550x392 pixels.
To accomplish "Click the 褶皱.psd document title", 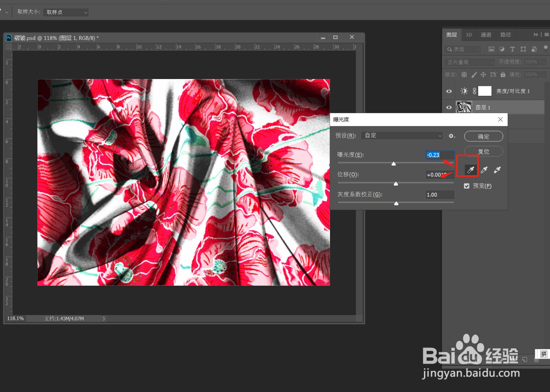I will 56,38.
